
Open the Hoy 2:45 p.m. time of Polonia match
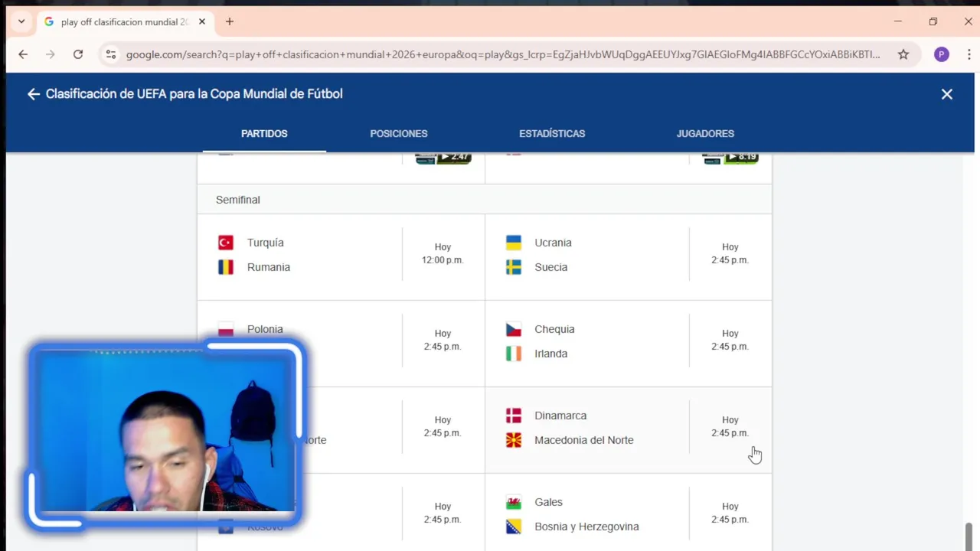443,340
